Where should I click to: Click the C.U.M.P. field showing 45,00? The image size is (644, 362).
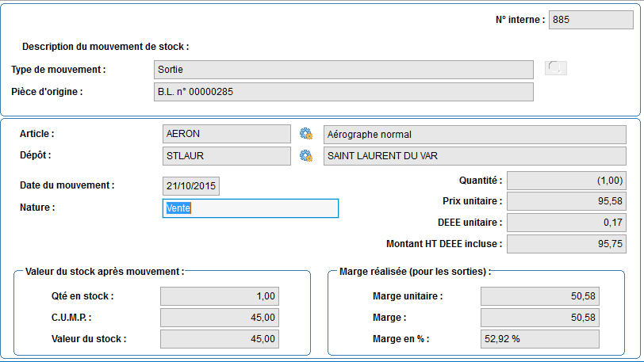(x=220, y=318)
